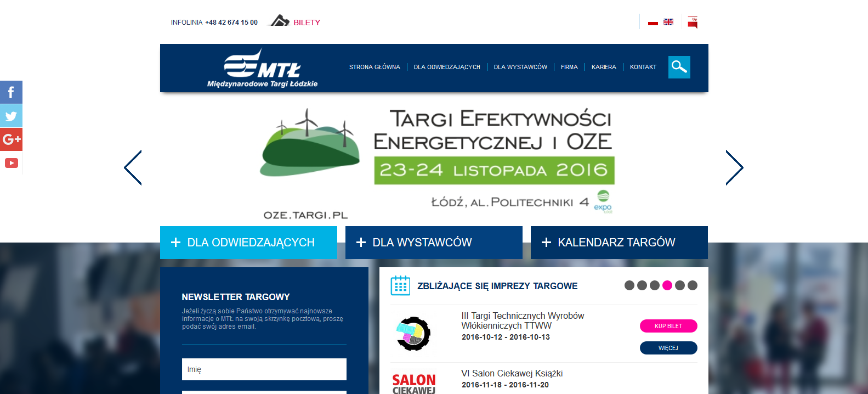The width and height of the screenshot is (868, 394).
Task: Go to sixth events carousel dot
Action: coord(693,285)
